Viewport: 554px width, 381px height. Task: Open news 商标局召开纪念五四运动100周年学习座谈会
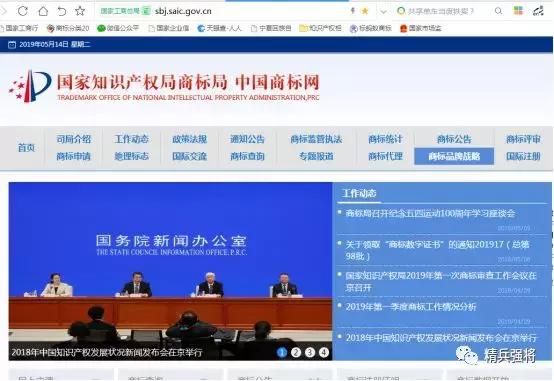coord(430,213)
